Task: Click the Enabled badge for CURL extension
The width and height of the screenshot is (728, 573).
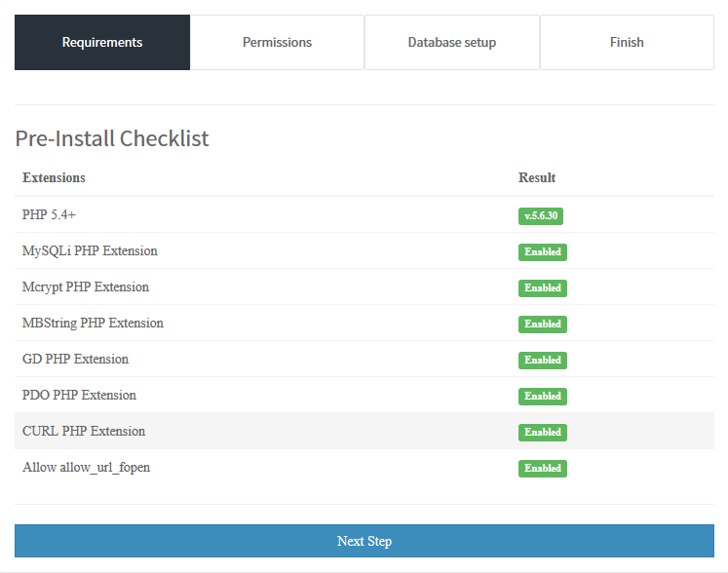Action: tap(542, 433)
